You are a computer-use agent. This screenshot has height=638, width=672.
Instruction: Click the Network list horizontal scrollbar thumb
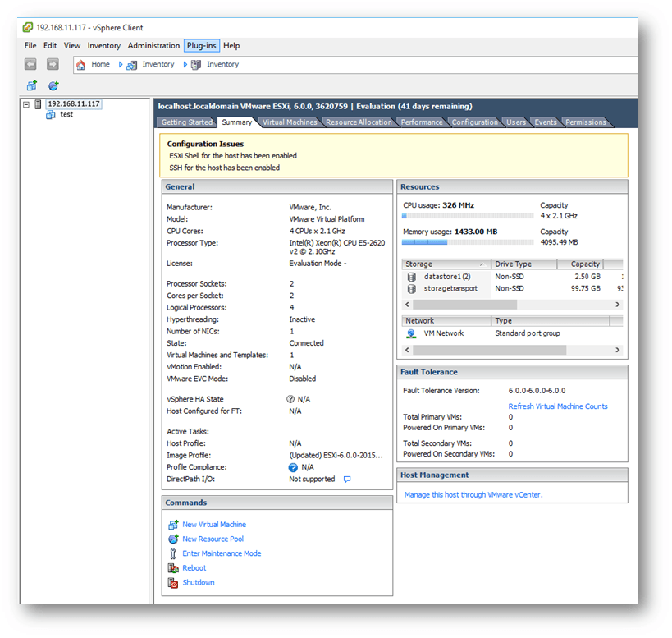click(x=489, y=350)
